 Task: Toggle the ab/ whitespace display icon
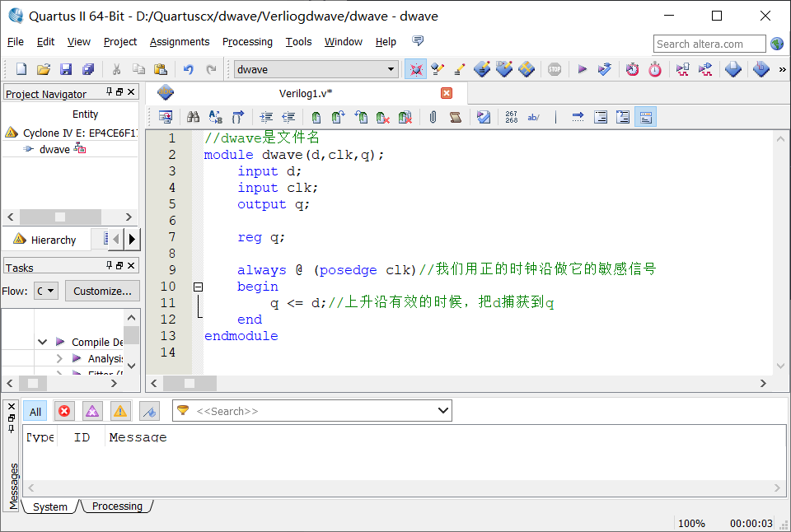(x=533, y=118)
